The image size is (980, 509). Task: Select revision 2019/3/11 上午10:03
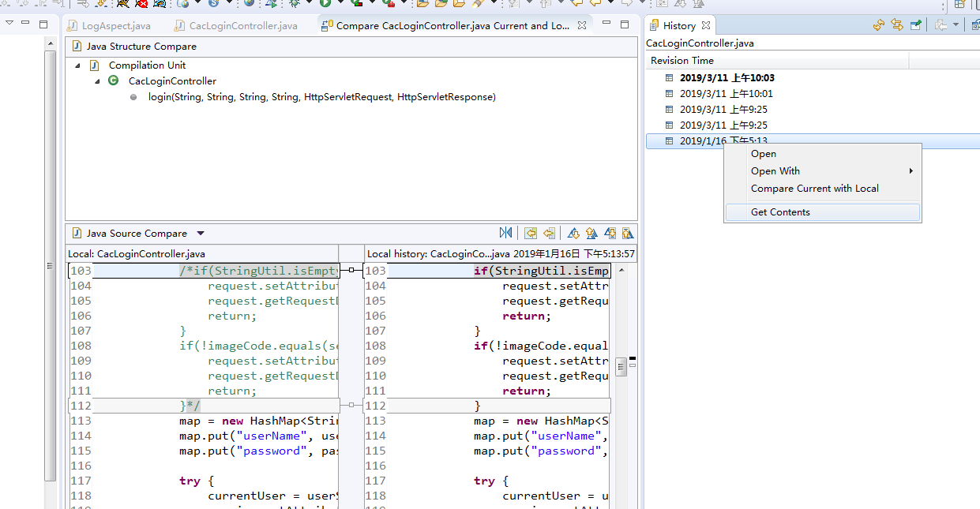pyautogui.click(x=727, y=78)
